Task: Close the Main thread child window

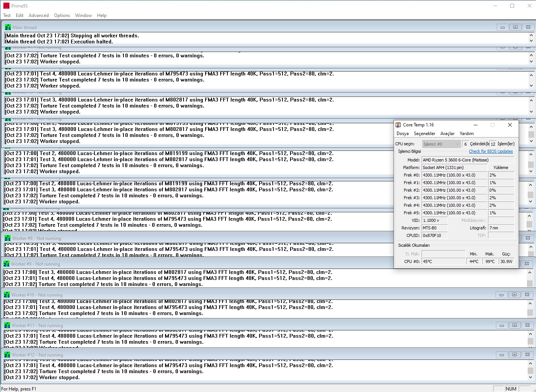Action: click(x=528, y=27)
